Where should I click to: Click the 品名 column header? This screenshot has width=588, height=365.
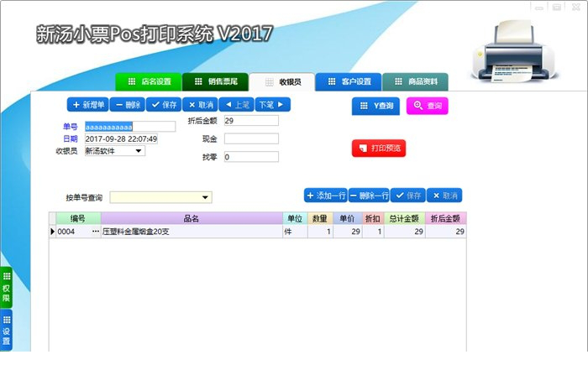click(192, 218)
